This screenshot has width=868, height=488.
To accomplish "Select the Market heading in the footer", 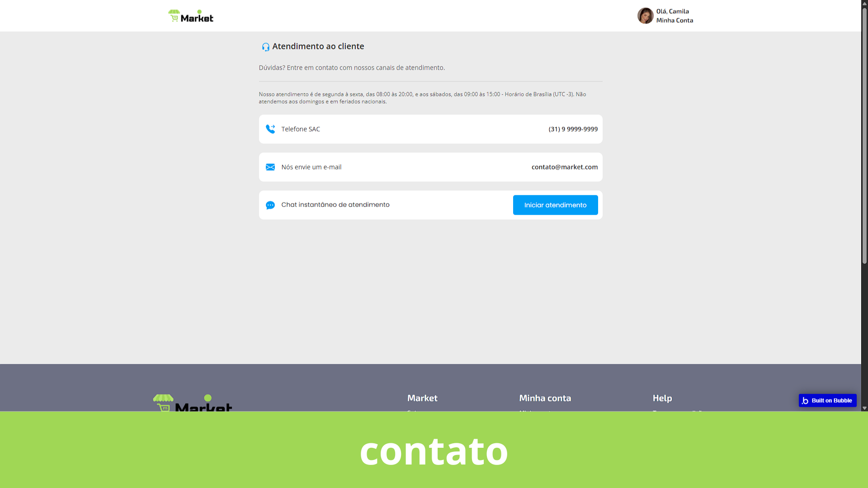I will click(x=422, y=398).
